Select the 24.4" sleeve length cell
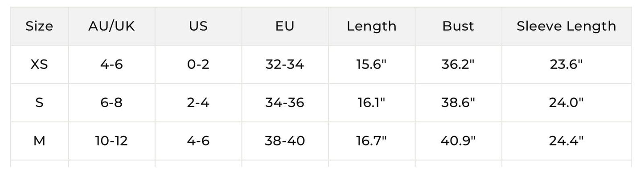The image size is (644, 180). point(566,142)
